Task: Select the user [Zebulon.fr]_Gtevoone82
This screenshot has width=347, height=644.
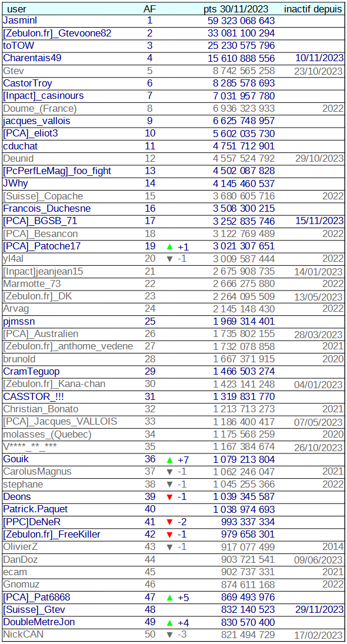Action: (57, 33)
